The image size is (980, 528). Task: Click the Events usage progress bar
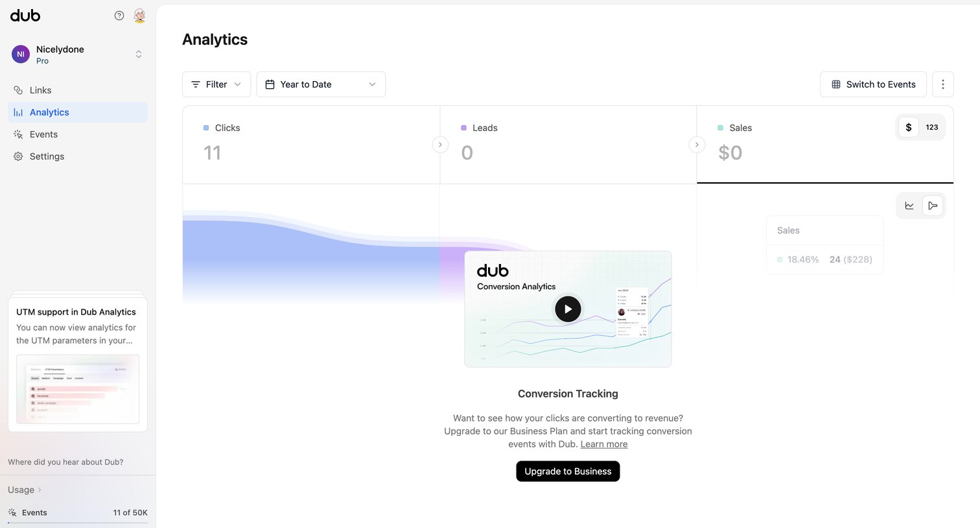tap(78, 523)
